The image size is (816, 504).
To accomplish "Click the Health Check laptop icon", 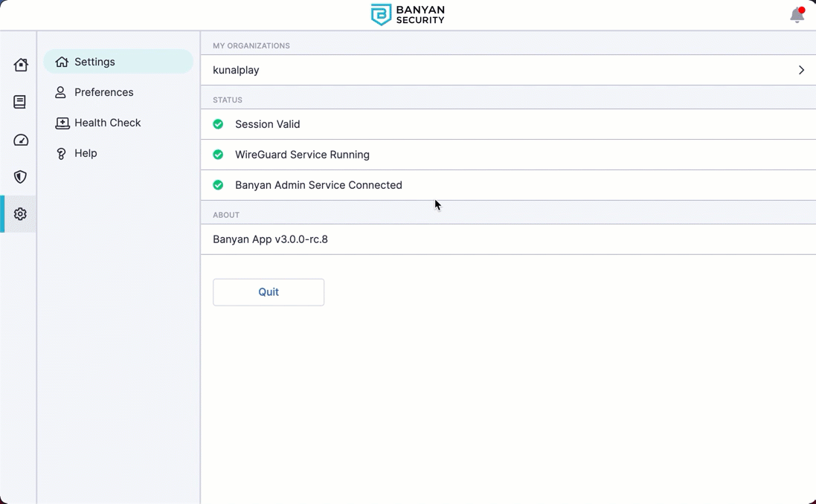I will (62, 123).
